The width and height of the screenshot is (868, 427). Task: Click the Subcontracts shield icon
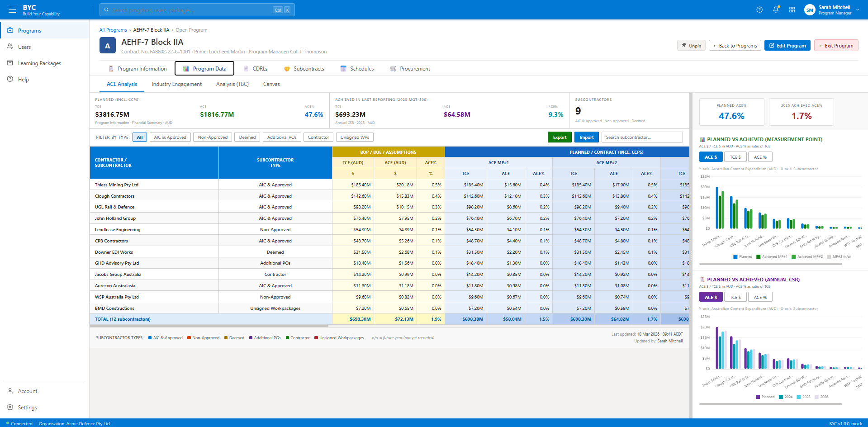tap(287, 69)
